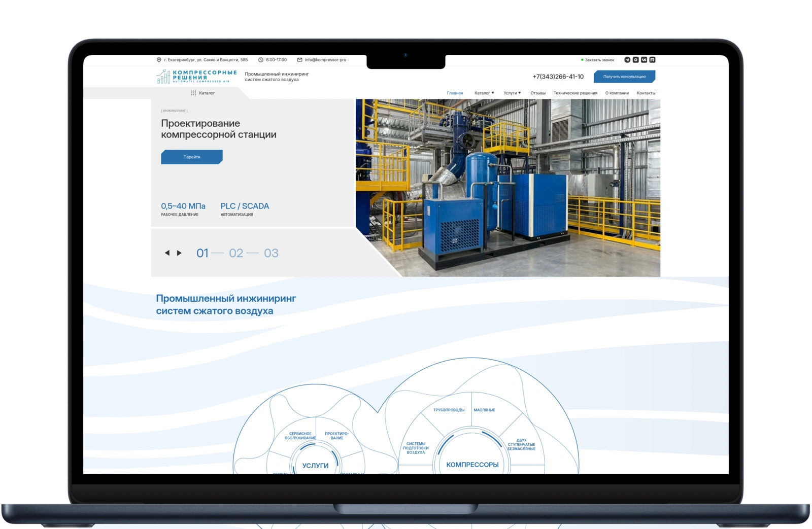Click the Получить консультацию button
This screenshot has width=812, height=529.
click(x=624, y=77)
